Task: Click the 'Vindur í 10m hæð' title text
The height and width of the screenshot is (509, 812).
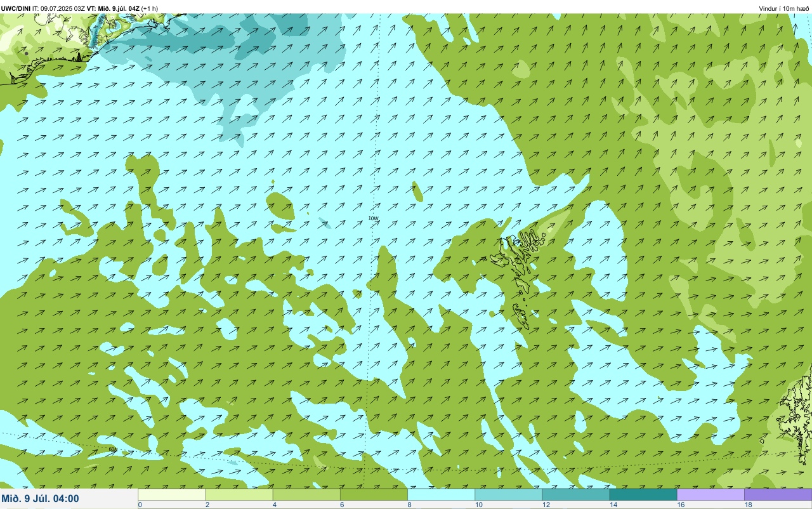Action: click(x=784, y=9)
